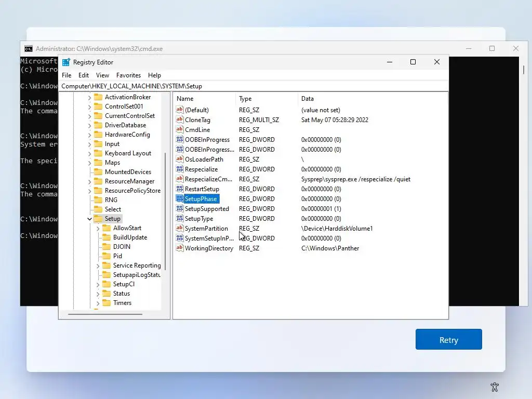Select the Maps key in tree
This screenshot has height=399, width=532.
(x=112, y=163)
